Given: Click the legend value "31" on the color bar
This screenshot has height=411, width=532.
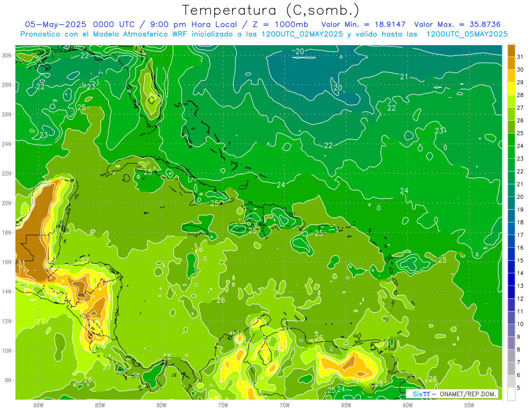Looking at the screenshot, I should click(x=520, y=57).
